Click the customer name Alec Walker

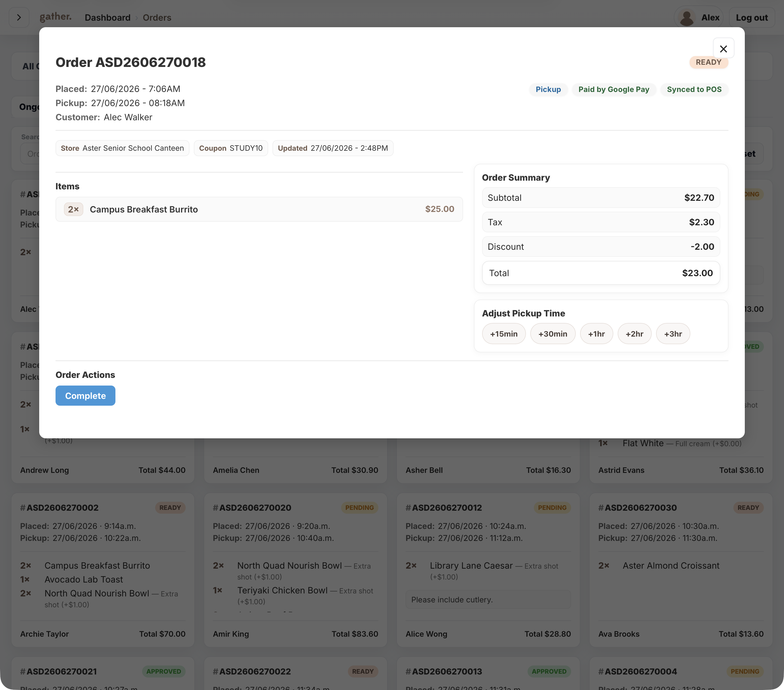pos(128,117)
